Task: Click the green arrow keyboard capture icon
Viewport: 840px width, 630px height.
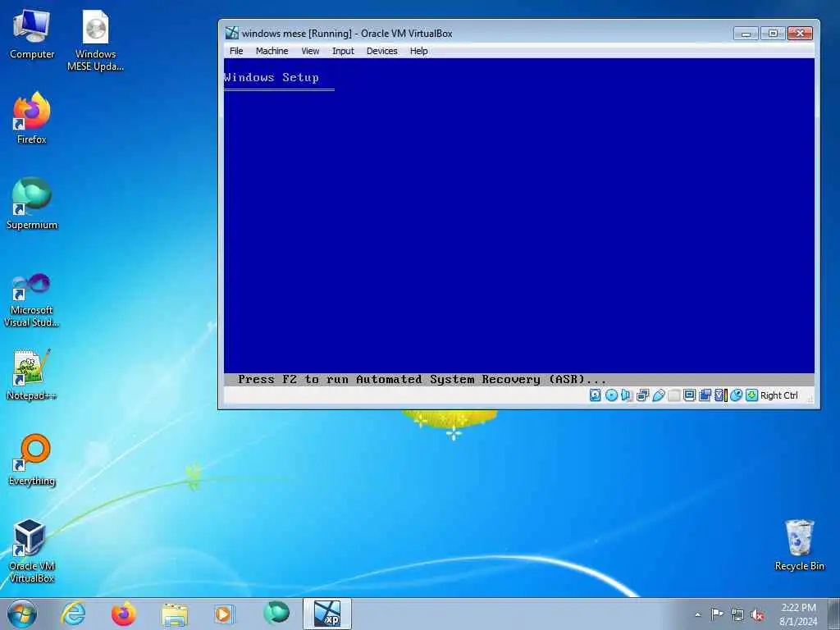Action: (x=751, y=395)
